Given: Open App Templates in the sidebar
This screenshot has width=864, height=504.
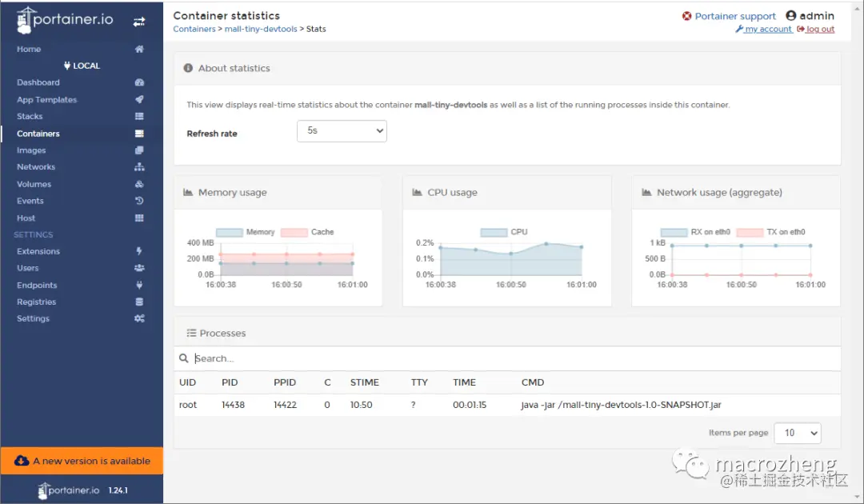Looking at the screenshot, I should [47, 100].
